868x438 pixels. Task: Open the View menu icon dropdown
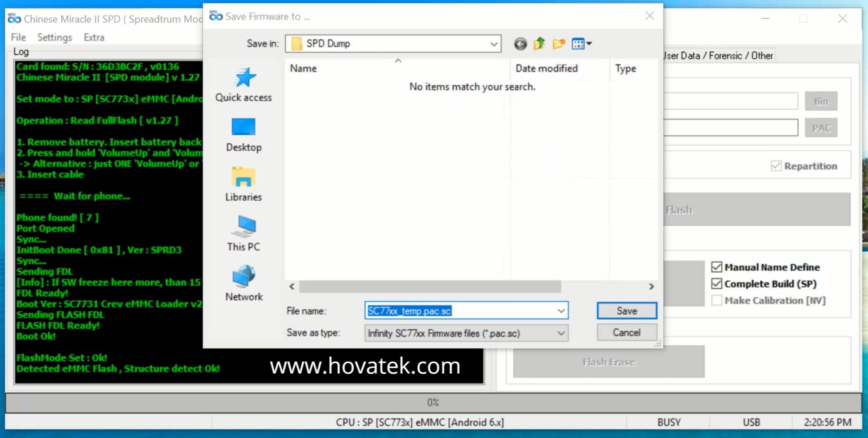pyautogui.click(x=582, y=43)
